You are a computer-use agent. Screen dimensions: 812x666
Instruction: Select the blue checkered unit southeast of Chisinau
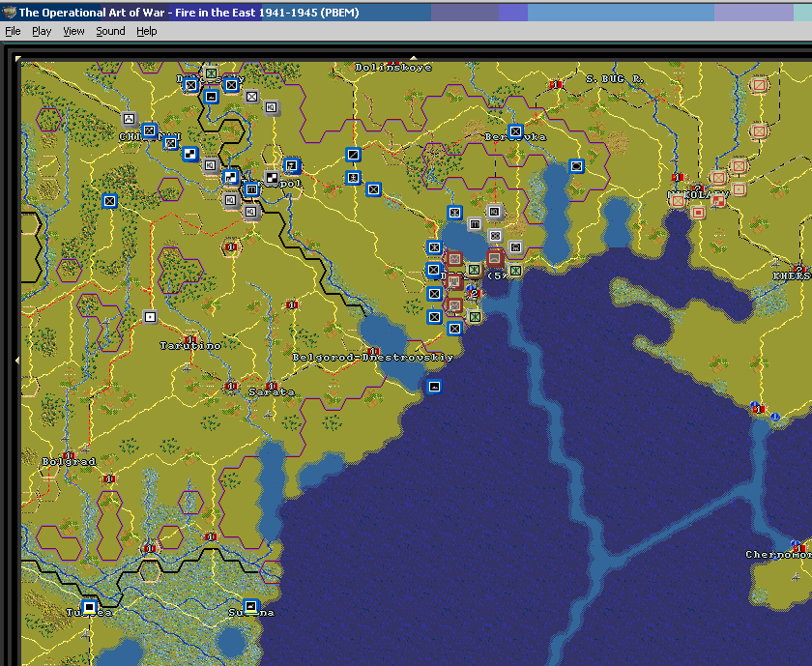click(x=190, y=154)
